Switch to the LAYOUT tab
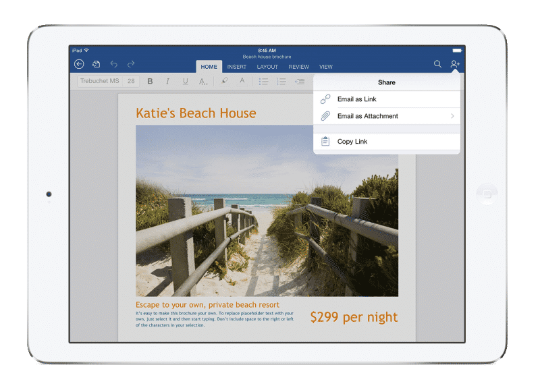 coord(267,67)
